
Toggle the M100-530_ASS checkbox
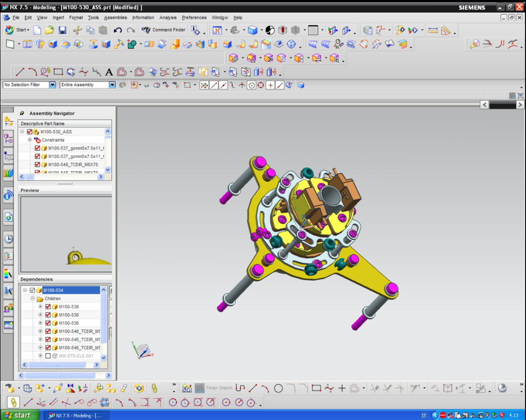[x=30, y=132]
